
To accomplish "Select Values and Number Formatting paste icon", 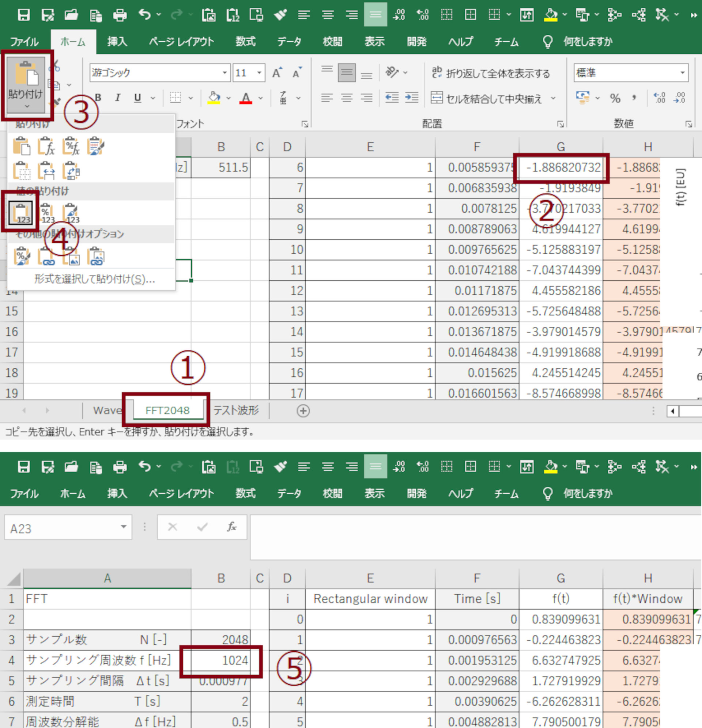I will point(46,213).
